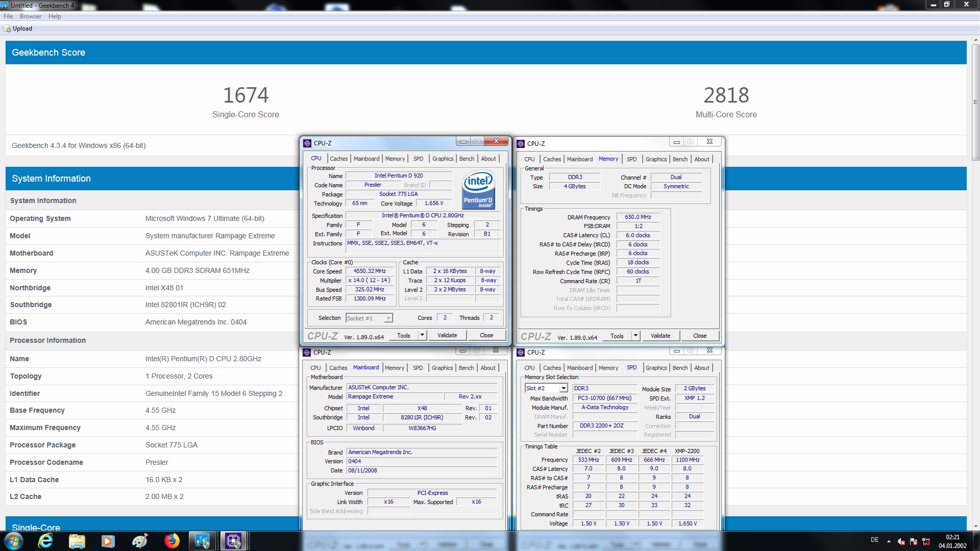980x551 pixels.
Task: Launch Firefox from the taskbar
Action: point(171,541)
